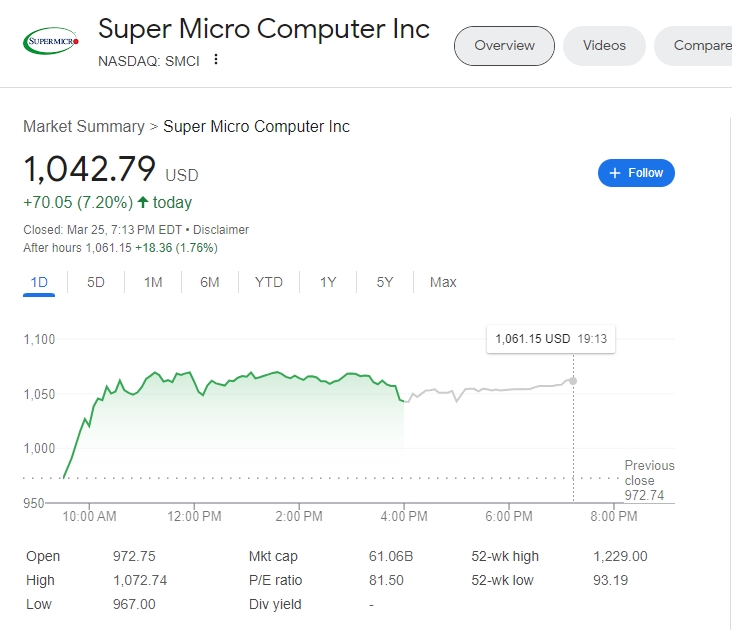Image resolution: width=732 pixels, height=630 pixels.
Task: Show the 6M price chart
Action: point(209,282)
